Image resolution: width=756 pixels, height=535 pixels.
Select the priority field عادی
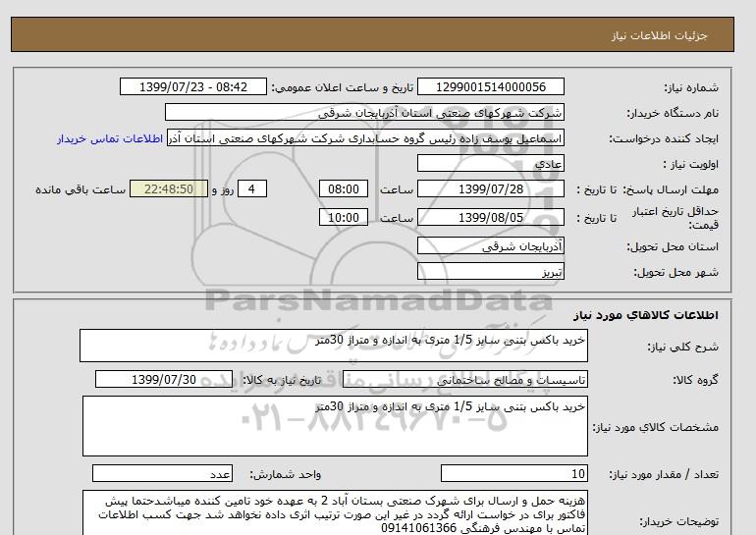(x=490, y=163)
